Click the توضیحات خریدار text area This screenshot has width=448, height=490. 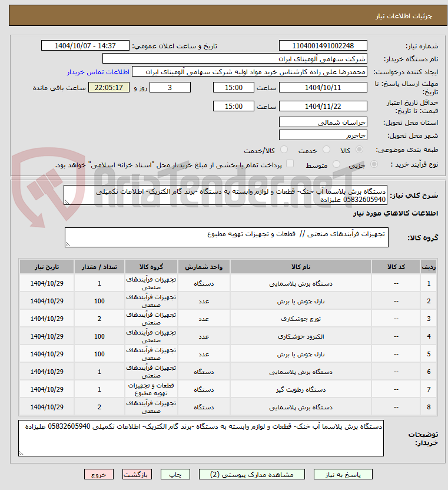(x=201, y=438)
